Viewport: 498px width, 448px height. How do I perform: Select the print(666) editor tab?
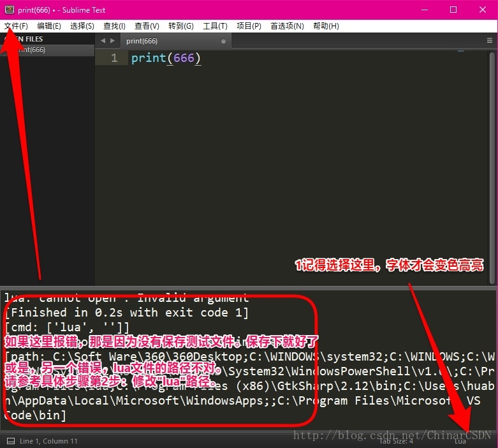(176, 41)
